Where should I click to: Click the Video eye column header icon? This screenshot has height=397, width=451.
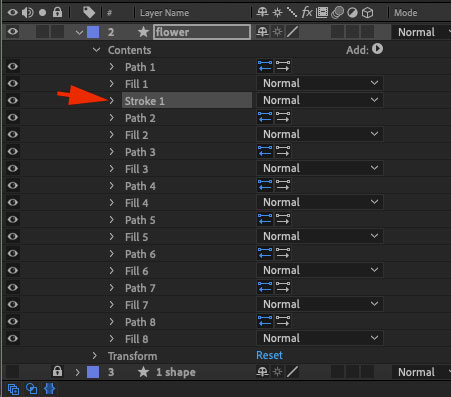[13, 13]
